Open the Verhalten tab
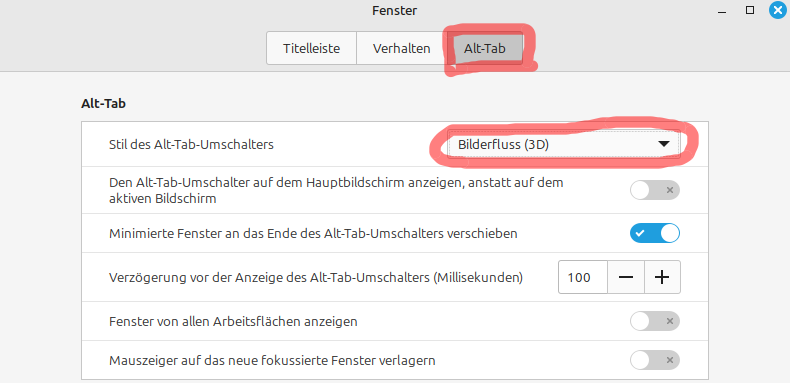Viewport: 790px width, 383px height. click(x=402, y=48)
